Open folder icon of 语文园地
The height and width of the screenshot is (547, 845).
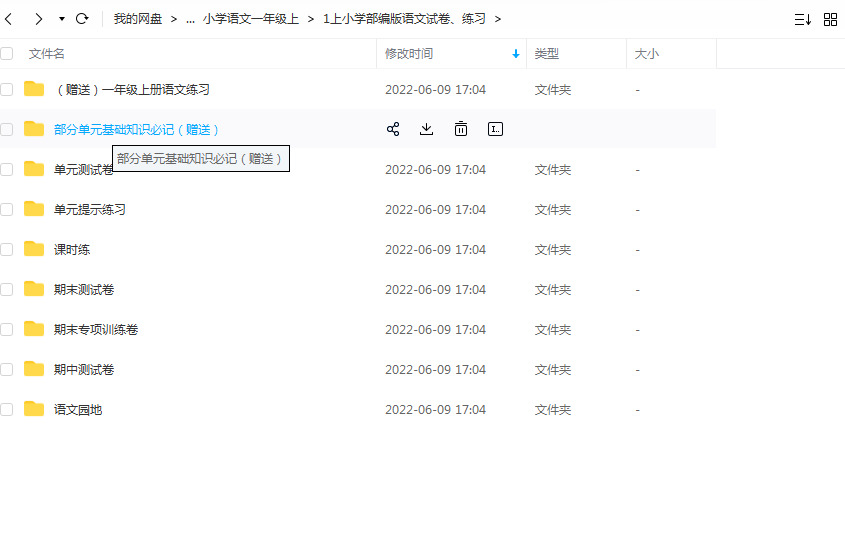click(34, 409)
